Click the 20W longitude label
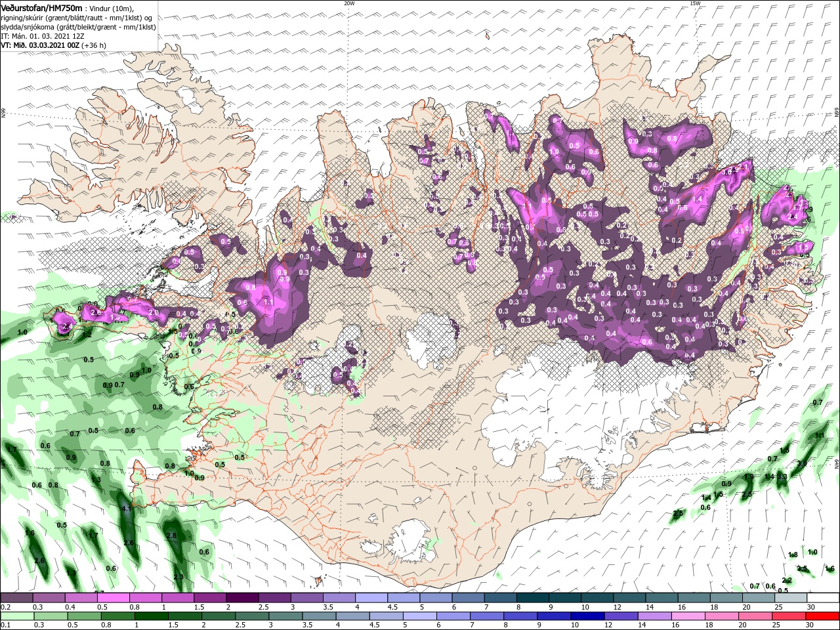Screen dimensions: 840x630 pos(349,3)
